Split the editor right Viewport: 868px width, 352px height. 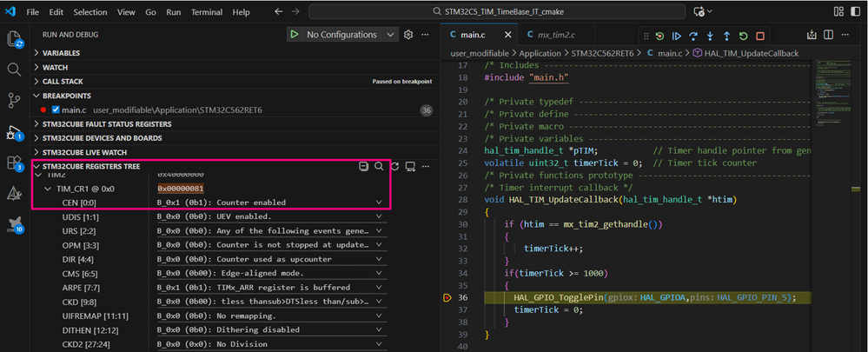tap(828, 34)
